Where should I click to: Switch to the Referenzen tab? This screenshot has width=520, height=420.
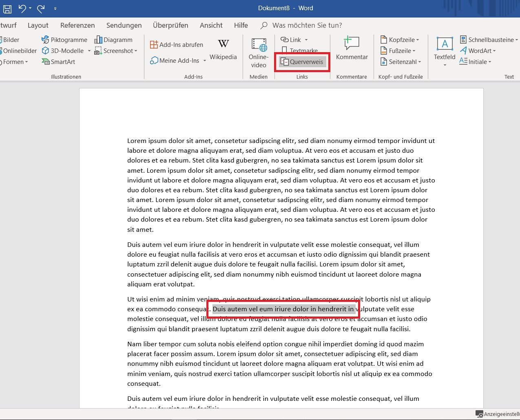click(77, 25)
